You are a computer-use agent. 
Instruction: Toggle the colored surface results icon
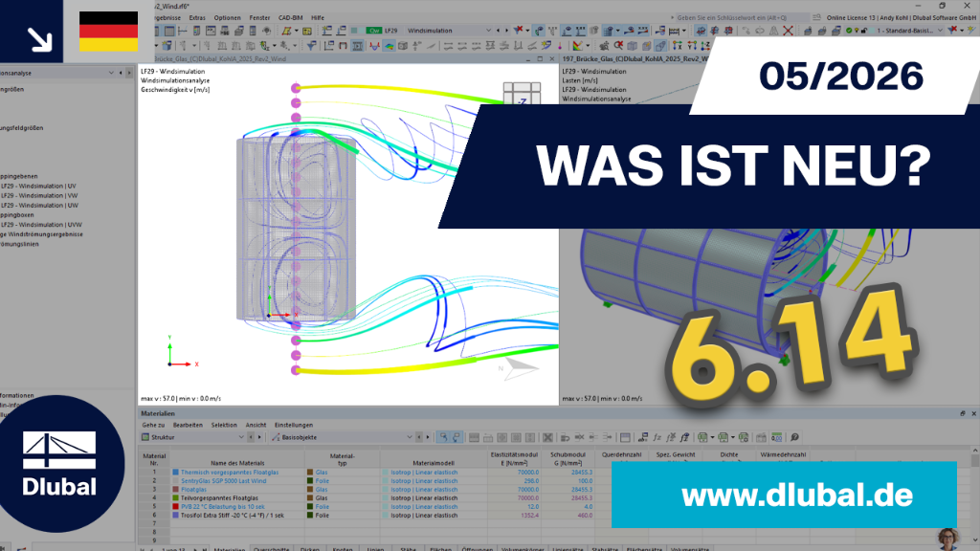pyautogui.click(x=389, y=46)
